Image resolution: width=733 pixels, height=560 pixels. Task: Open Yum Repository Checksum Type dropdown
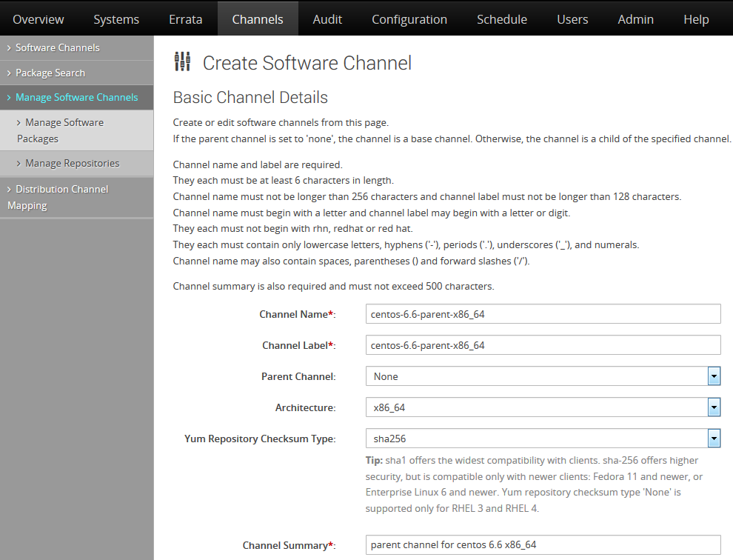click(543, 439)
